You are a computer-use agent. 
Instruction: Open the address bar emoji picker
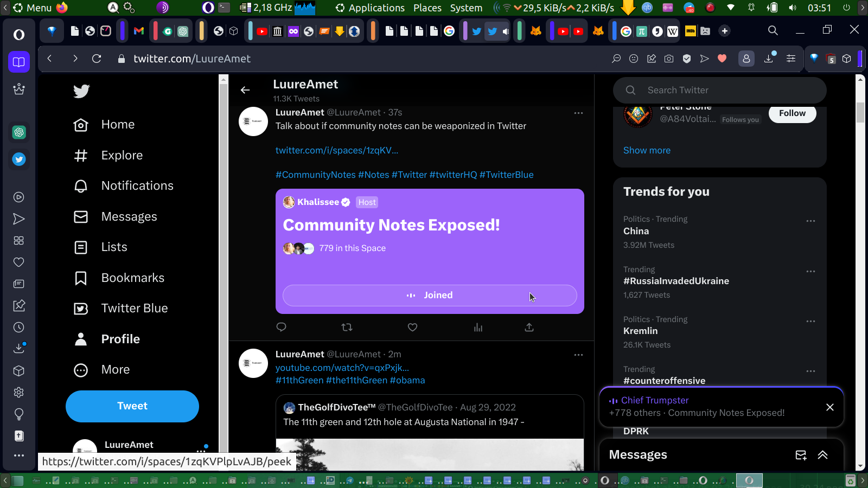tap(634, 59)
